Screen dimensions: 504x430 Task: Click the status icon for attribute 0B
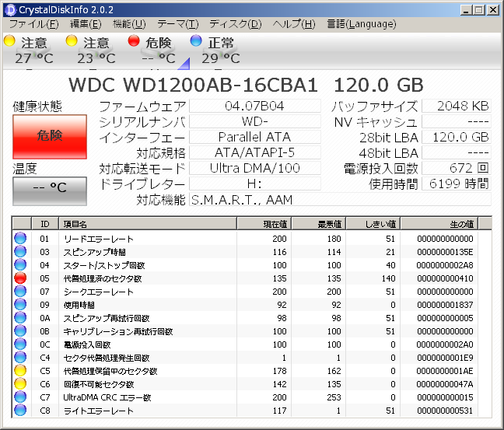20,330
